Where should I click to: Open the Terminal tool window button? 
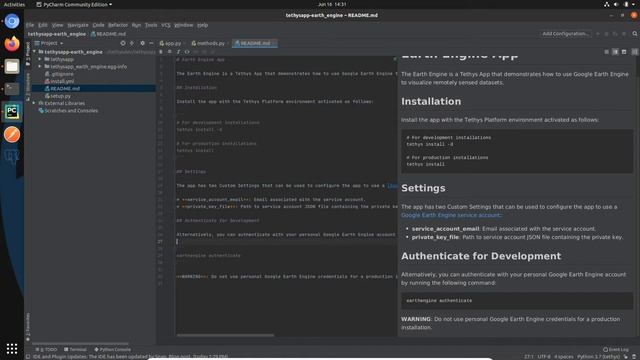[x=75, y=349]
